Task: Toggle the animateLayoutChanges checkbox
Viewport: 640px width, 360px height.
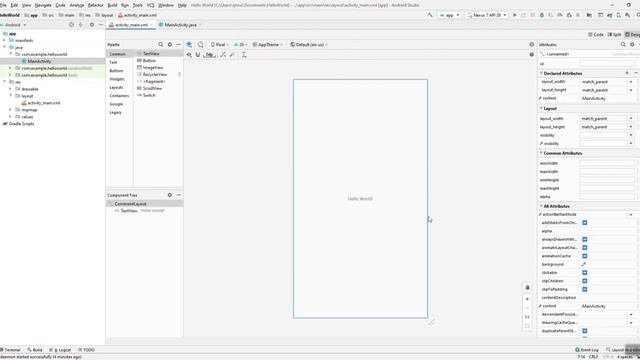Action: (x=584, y=248)
